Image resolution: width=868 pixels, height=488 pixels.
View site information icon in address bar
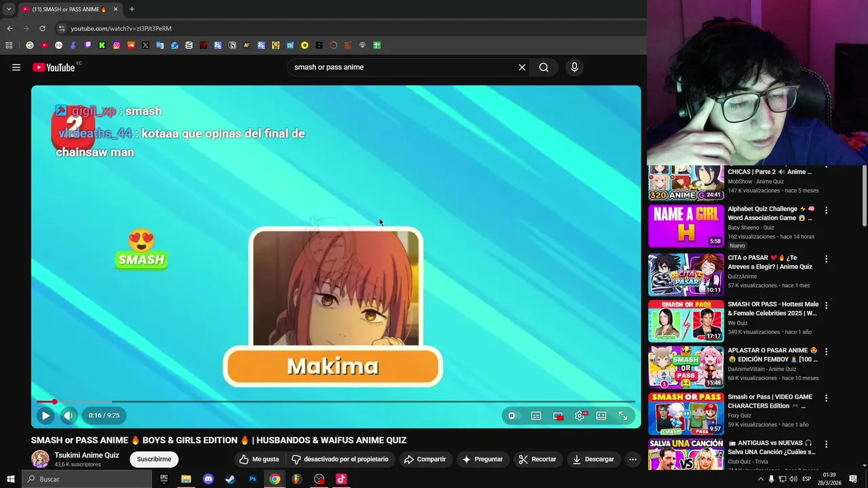[x=62, y=28]
